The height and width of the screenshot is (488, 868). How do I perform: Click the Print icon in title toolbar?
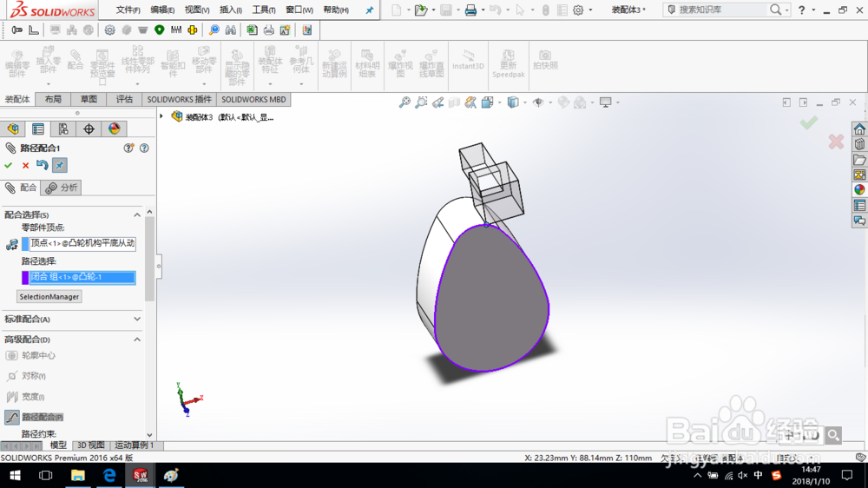(x=470, y=10)
